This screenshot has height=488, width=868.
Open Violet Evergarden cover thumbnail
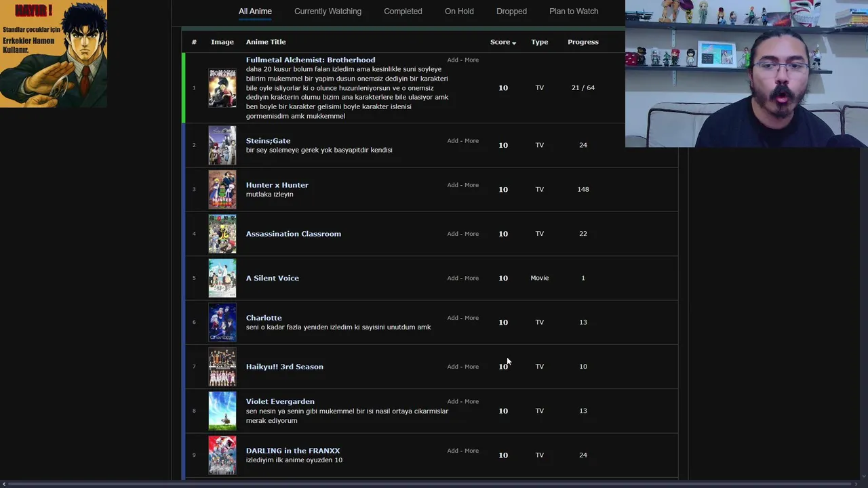pyautogui.click(x=222, y=411)
